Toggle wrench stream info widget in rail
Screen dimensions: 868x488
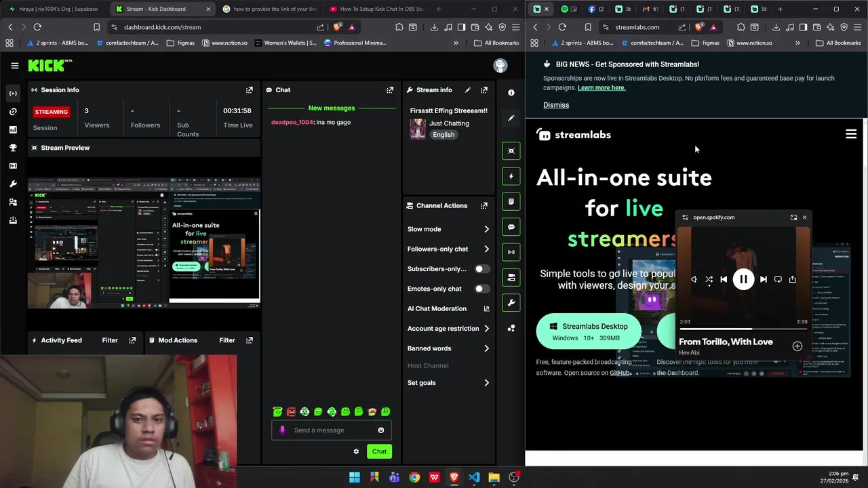[511, 303]
